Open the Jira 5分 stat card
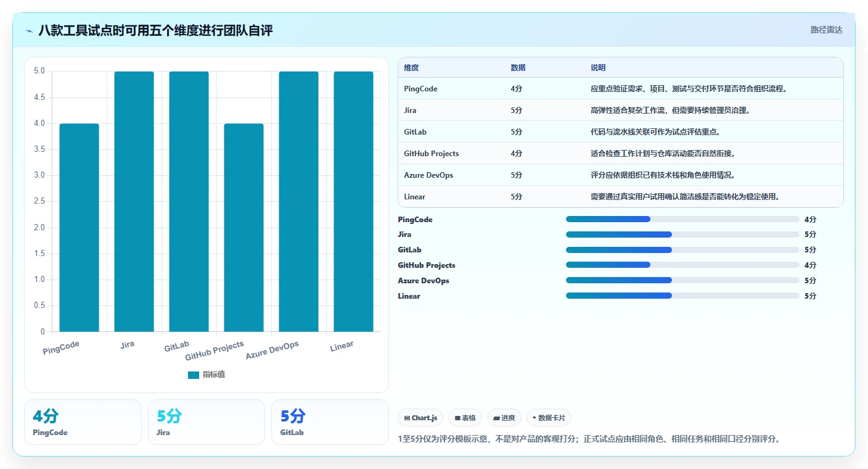The width and height of the screenshot is (868, 469). click(x=207, y=422)
